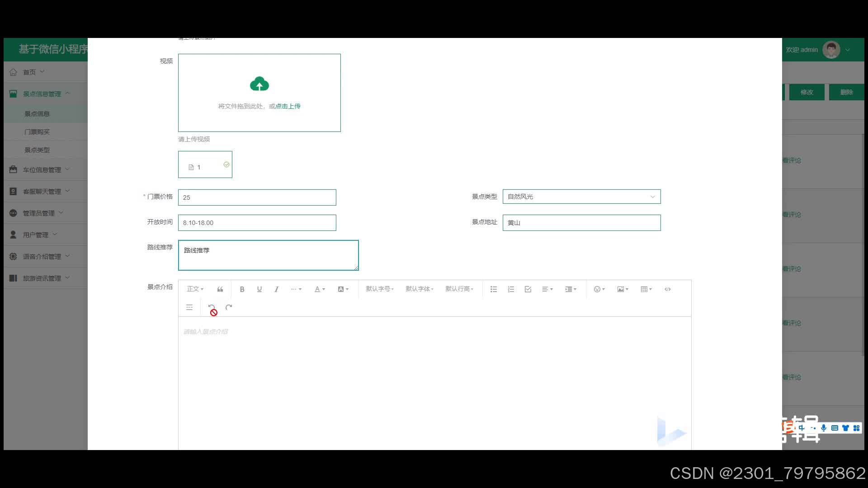Image resolution: width=868 pixels, height=488 pixels.
Task: Toggle italic formatting in editor
Action: point(276,289)
